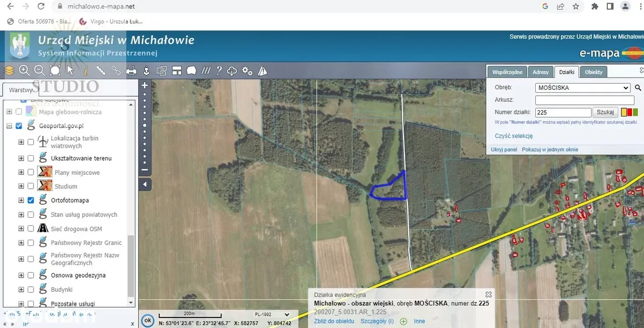Click the zoom in magnifier tool
Screen dimensions: 644x328
(24, 71)
